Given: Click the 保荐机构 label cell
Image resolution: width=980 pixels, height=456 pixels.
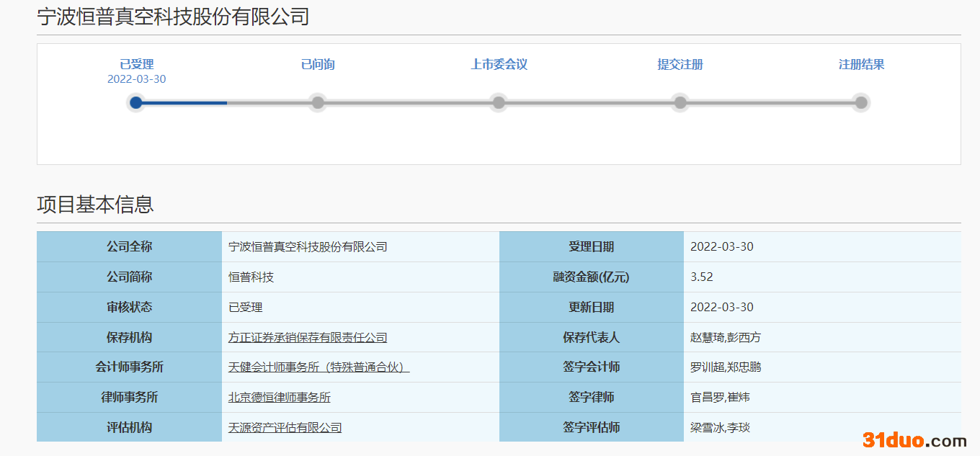Looking at the screenshot, I should pyautogui.click(x=130, y=337).
